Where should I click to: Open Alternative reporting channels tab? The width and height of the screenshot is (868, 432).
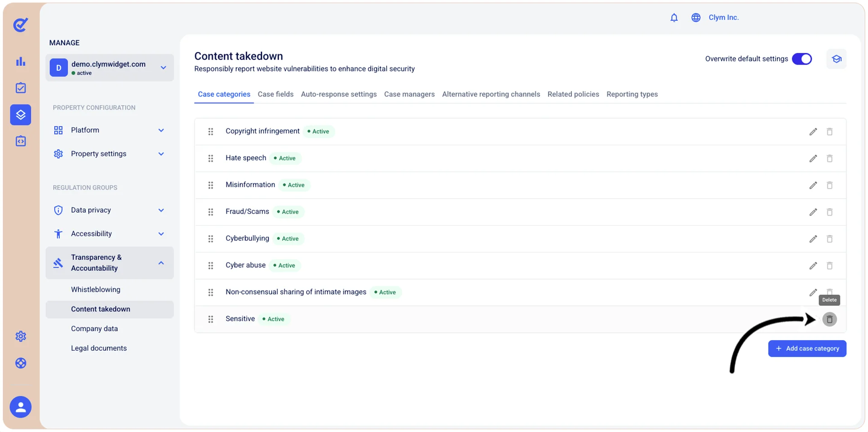491,94
